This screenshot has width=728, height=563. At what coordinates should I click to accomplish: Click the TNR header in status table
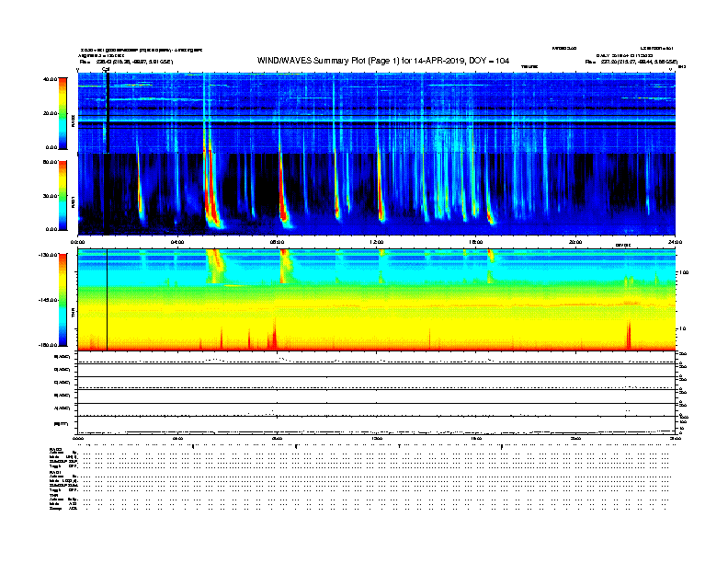[x=53, y=495]
